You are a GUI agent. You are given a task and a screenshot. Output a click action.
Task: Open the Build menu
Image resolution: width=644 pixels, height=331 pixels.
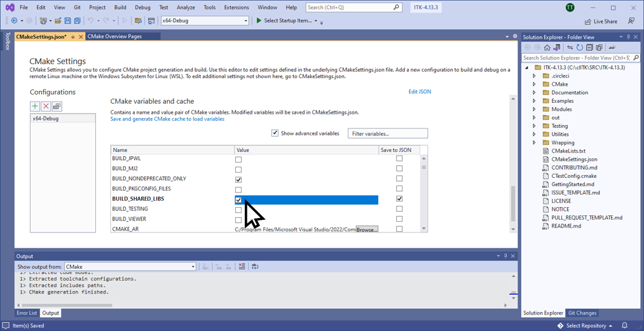tap(120, 8)
